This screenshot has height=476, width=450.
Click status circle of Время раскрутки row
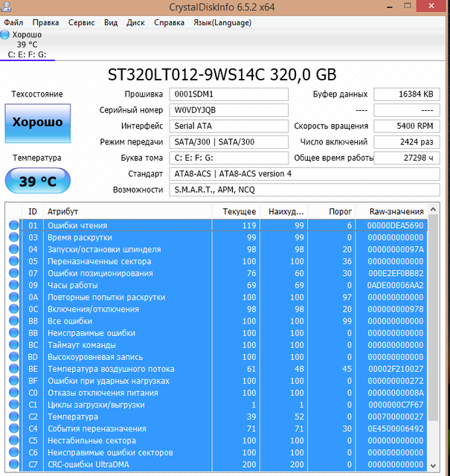pos(13,237)
